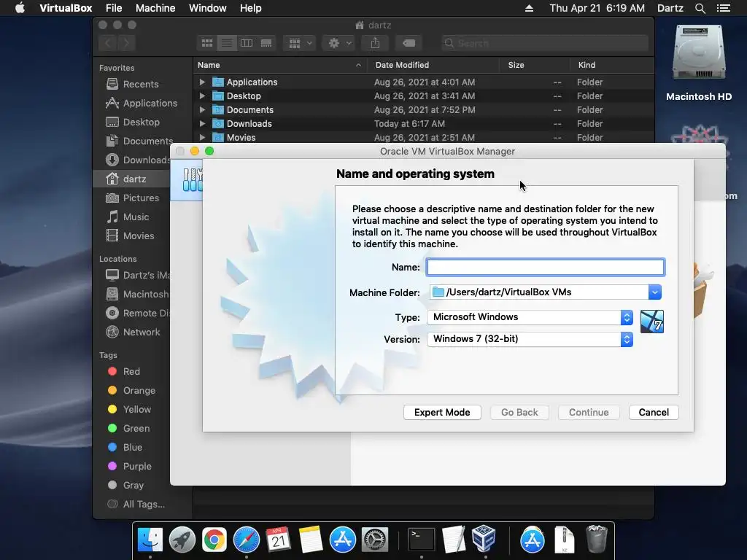This screenshot has width=747, height=560.
Task: Sort Finder list by Kind column
Action: [612, 65]
